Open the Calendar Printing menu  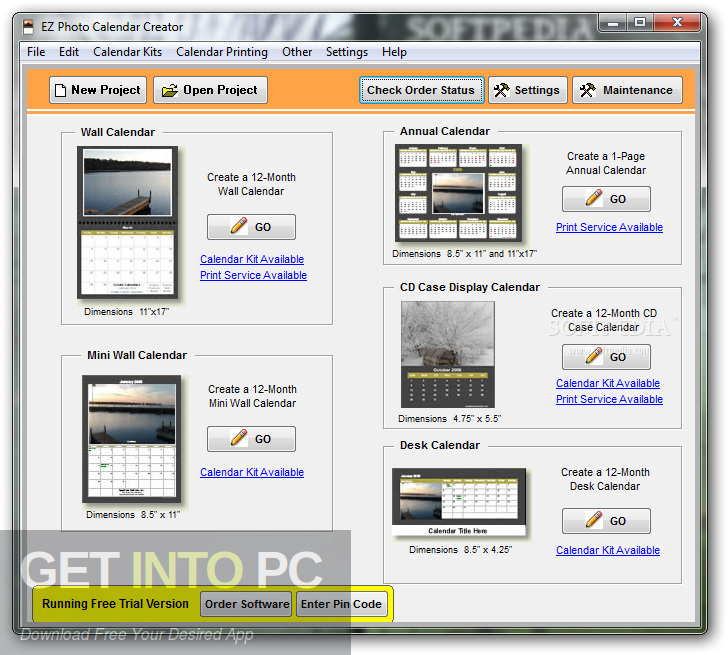click(x=221, y=52)
